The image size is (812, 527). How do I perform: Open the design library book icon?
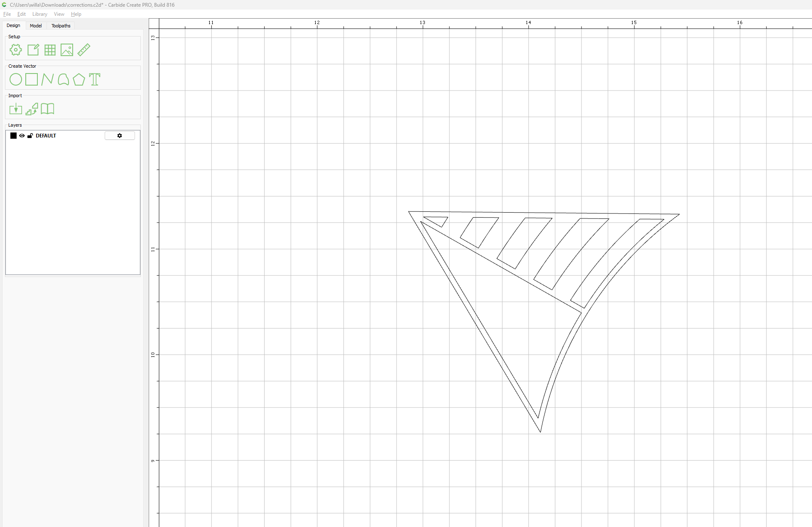click(47, 109)
